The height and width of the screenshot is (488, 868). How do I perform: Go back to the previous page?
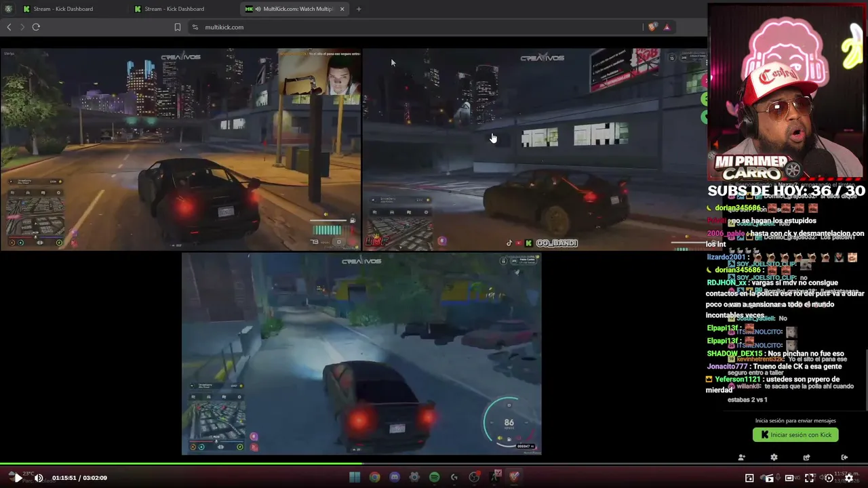[x=9, y=27]
